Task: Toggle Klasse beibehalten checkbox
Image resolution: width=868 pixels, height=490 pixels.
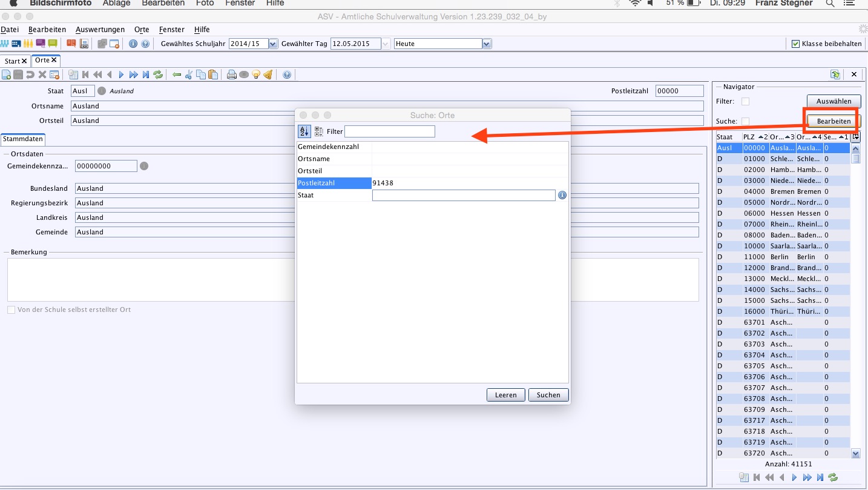Action: point(796,44)
